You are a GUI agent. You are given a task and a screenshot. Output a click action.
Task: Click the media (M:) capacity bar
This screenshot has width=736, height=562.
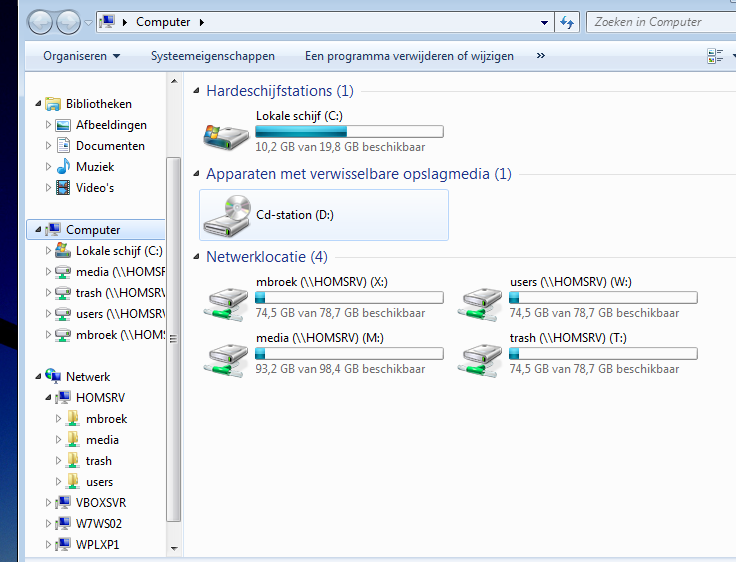tap(349, 354)
